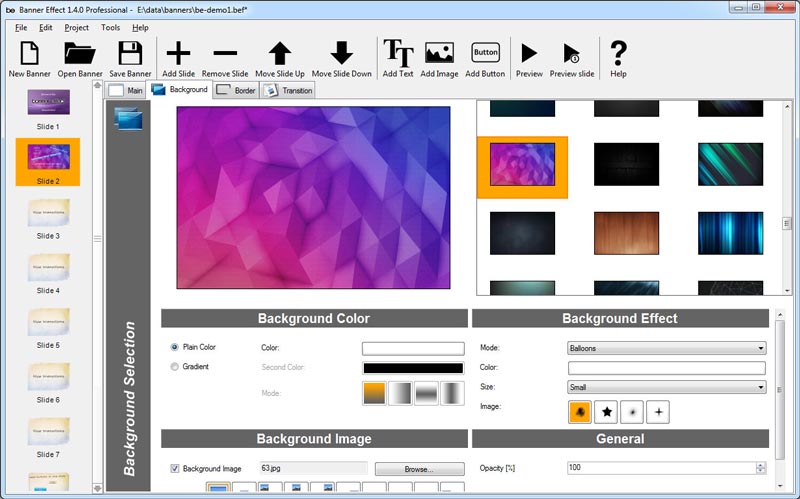Click the Browse... button
The width and height of the screenshot is (800, 499).
click(419, 468)
